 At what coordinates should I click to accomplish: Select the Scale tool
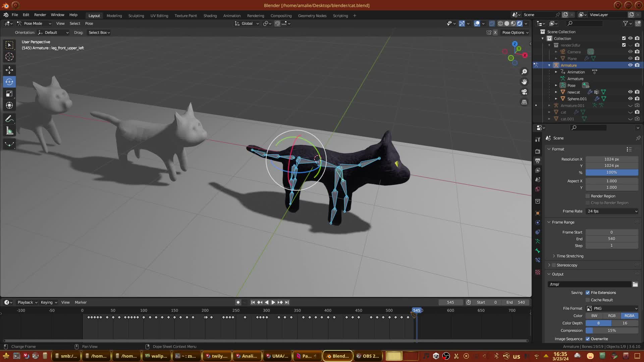pos(9,94)
